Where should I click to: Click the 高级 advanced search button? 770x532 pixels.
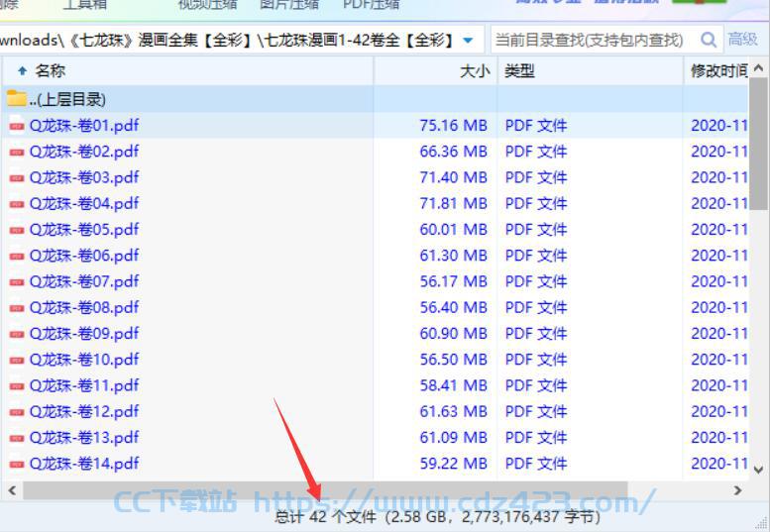point(742,40)
